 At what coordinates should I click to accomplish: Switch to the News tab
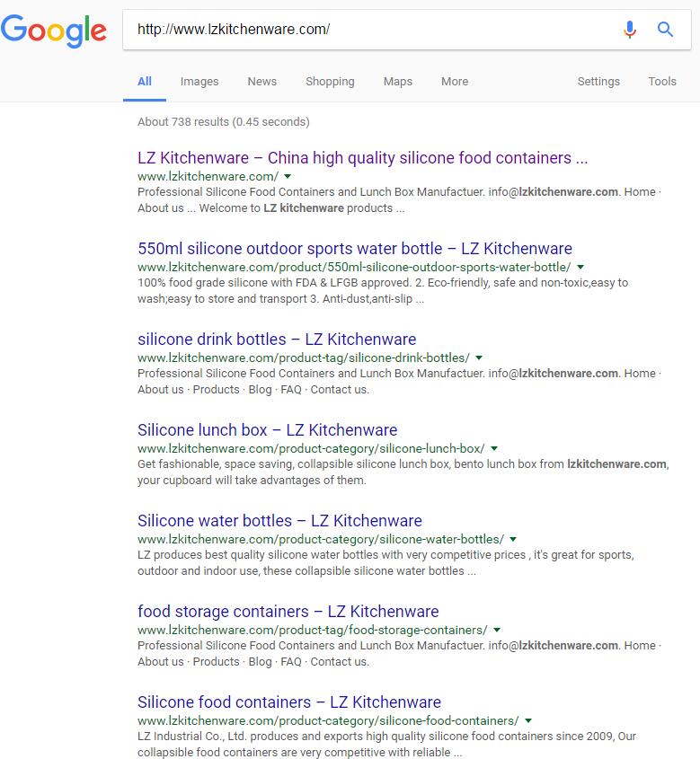click(261, 82)
